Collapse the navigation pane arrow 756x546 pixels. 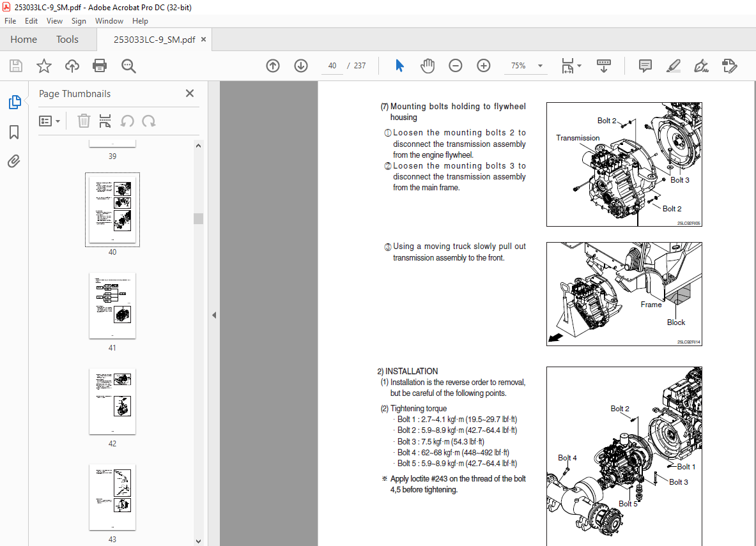pyautogui.click(x=214, y=315)
